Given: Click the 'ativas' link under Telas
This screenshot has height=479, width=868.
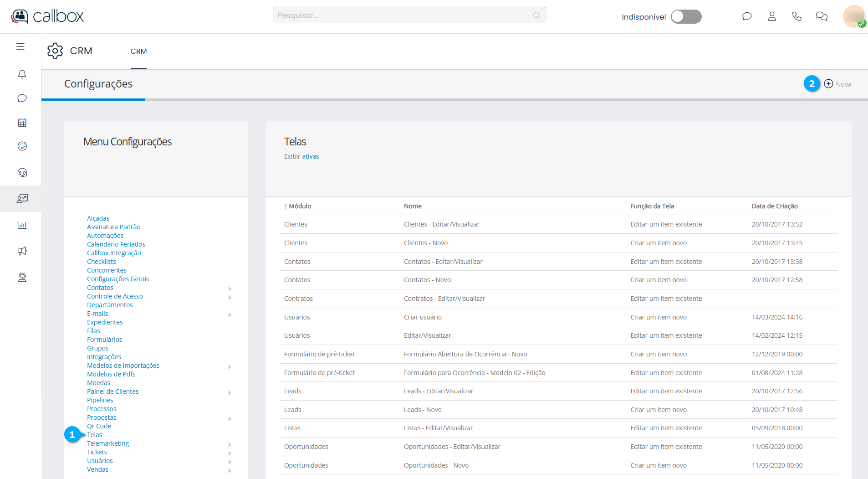Looking at the screenshot, I should point(310,156).
